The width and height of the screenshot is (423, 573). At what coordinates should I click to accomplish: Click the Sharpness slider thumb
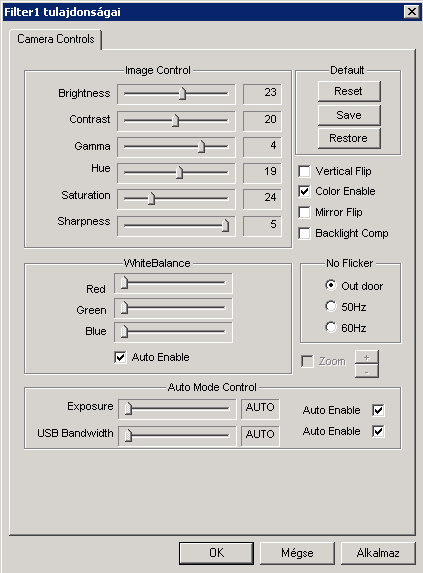coord(225,226)
